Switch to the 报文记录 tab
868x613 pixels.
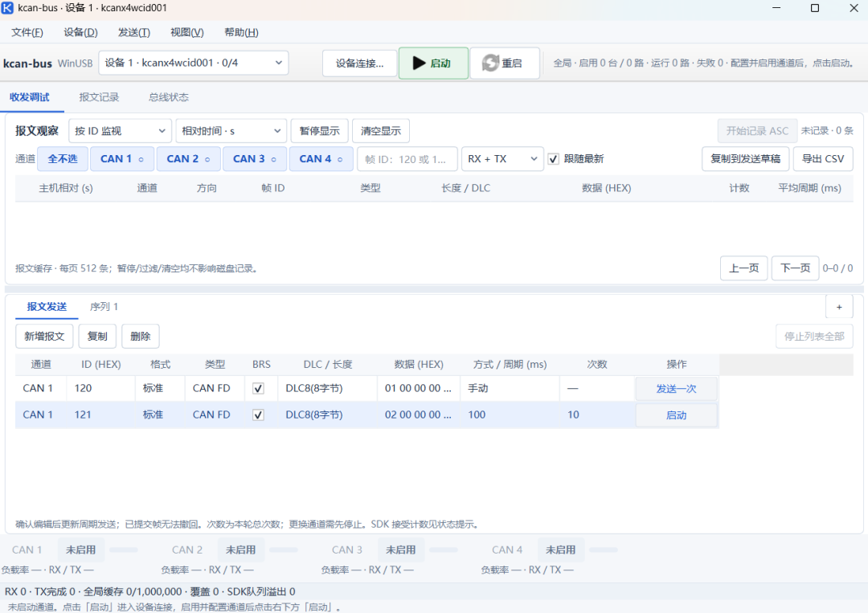coord(99,97)
